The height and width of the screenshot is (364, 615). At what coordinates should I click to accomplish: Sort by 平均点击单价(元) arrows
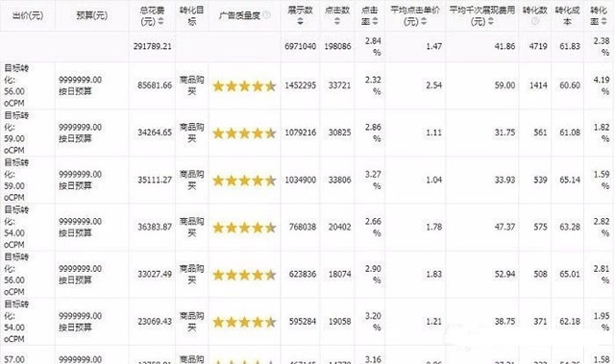(x=424, y=21)
